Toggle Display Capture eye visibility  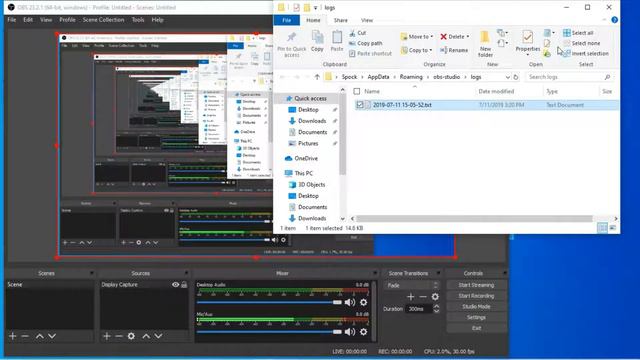point(176,284)
